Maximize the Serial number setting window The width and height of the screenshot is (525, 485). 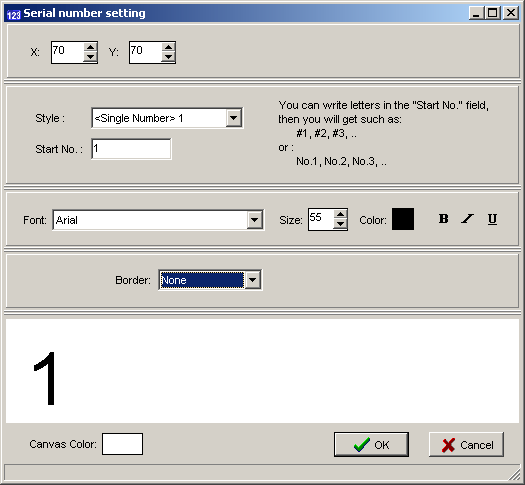click(493, 13)
